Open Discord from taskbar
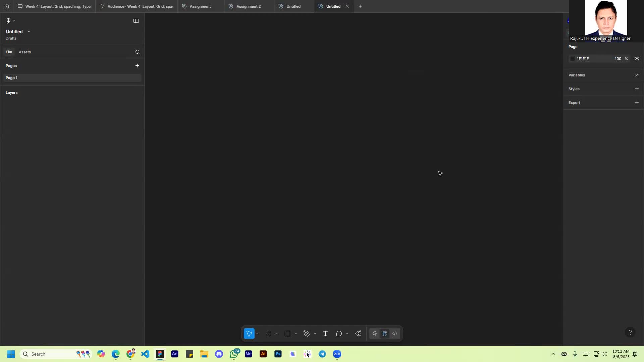This screenshot has height=362, width=644. tap(219, 354)
